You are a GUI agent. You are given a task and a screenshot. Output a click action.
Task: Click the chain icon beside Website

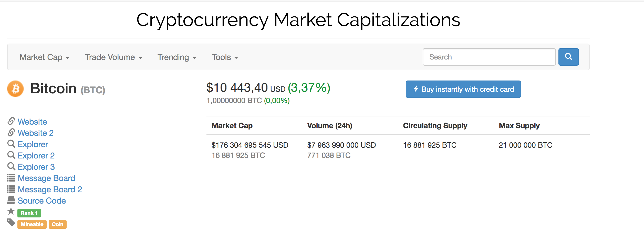(11, 121)
